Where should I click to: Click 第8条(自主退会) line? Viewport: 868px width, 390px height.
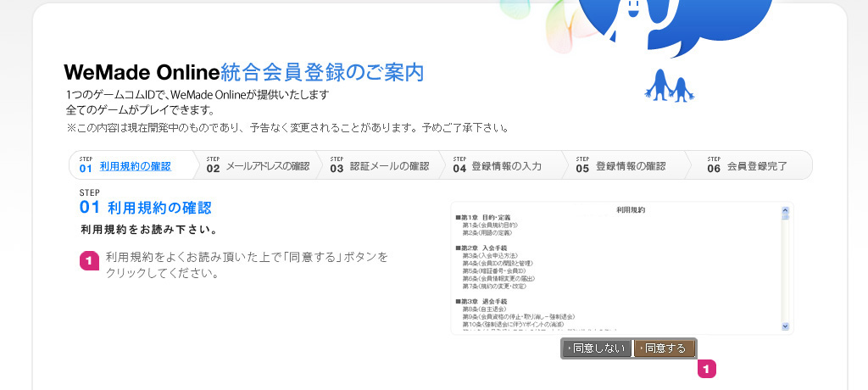pyautogui.click(x=484, y=309)
